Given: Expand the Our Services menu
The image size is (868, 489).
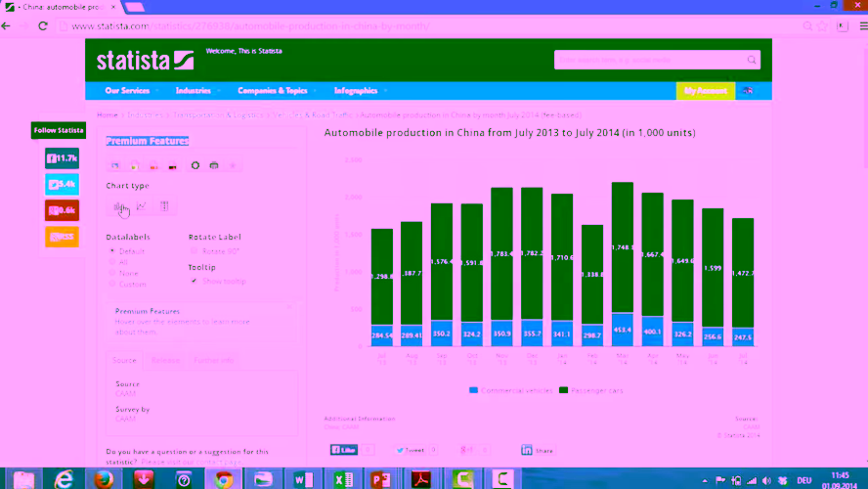Looking at the screenshot, I should click(132, 91).
